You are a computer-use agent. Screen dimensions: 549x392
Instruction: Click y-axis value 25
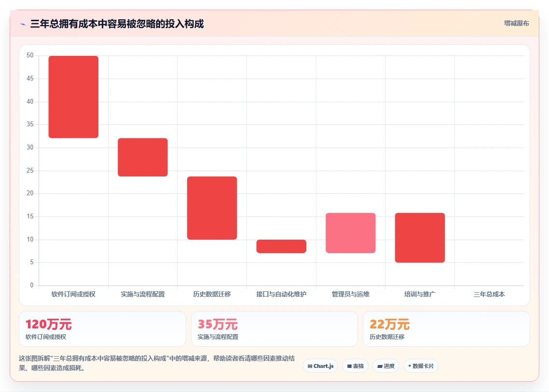tap(30, 171)
